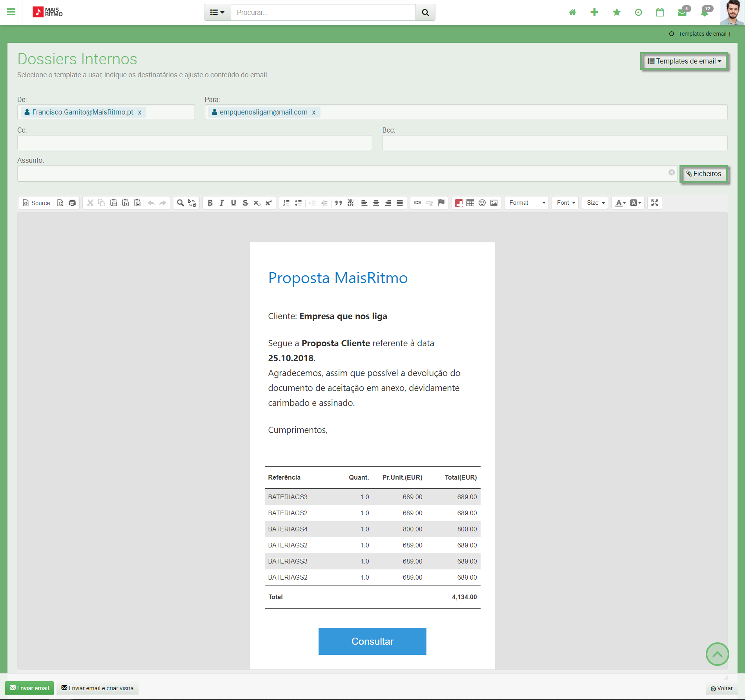The height and width of the screenshot is (700, 745).
Task: Open Templates de email dropdown button
Action: point(684,61)
